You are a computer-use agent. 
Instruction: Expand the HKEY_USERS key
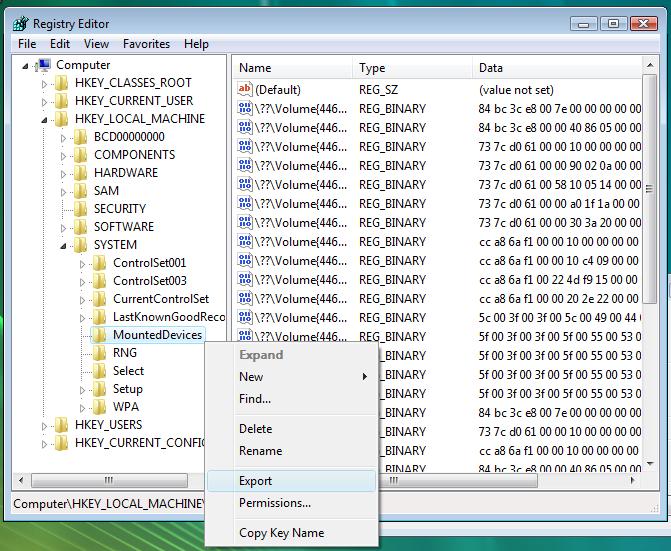point(44,426)
